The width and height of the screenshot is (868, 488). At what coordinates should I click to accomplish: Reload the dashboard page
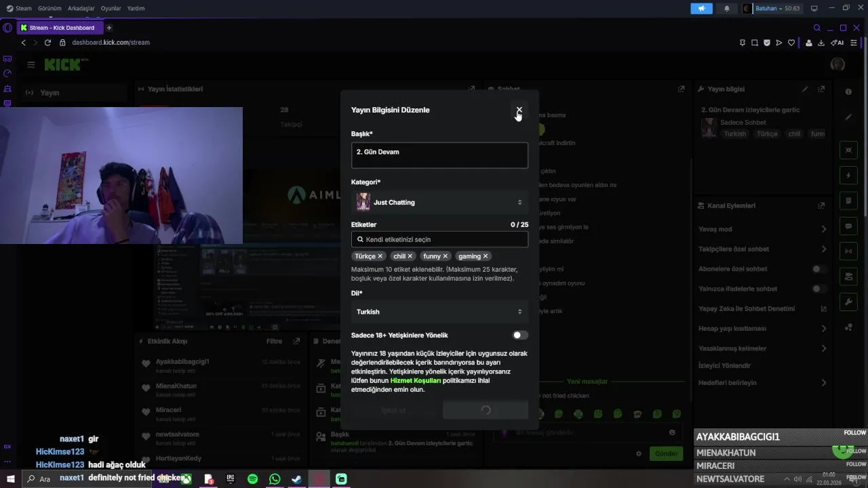(x=47, y=43)
